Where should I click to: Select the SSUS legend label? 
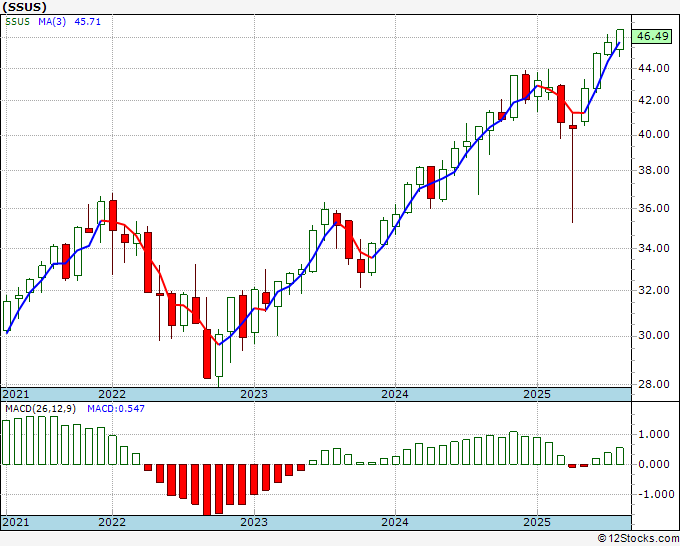point(18,22)
